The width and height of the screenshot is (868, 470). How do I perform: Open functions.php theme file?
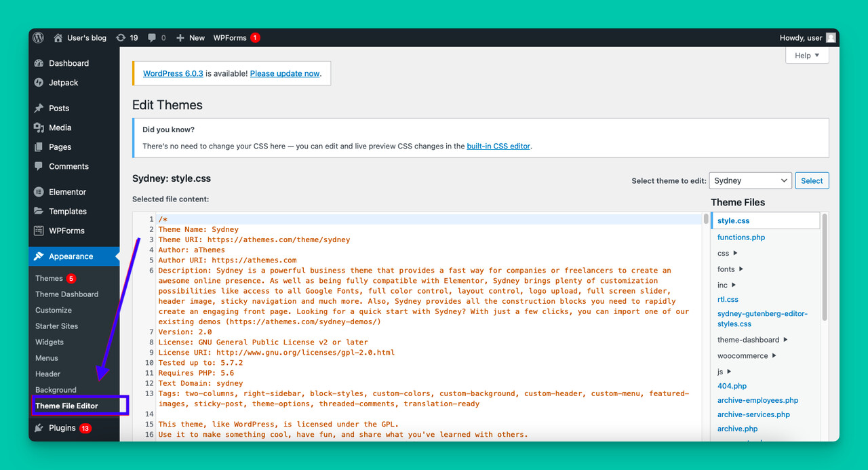click(741, 237)
